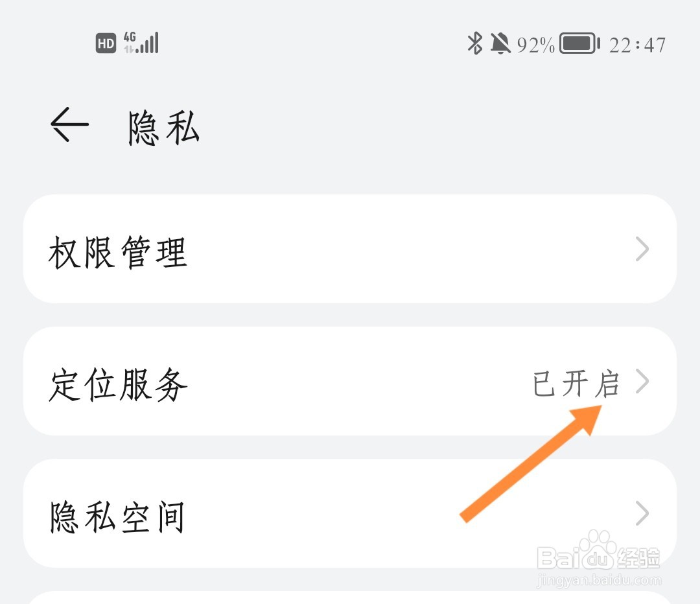The height and width of the screenshot is (604, 700).
Task: Click the battery icon in status bar
Action: (579, 43)
